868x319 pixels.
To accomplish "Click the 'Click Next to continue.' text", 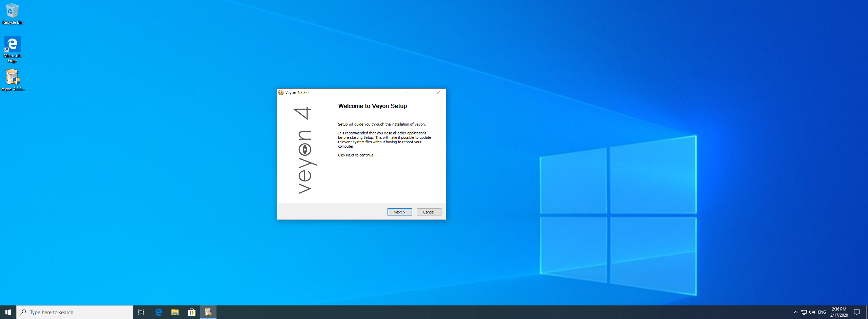I will 356,155.
